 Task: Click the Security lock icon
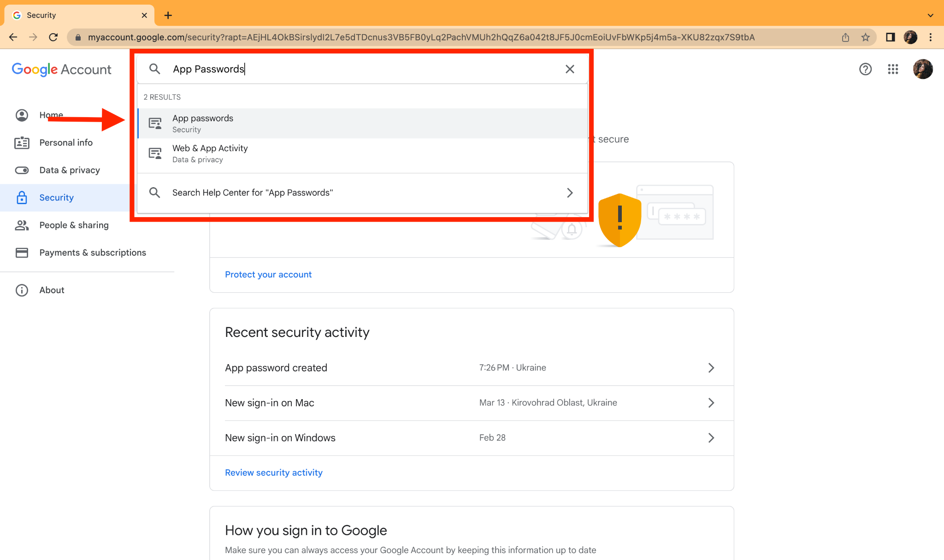[x=22, y=198]
